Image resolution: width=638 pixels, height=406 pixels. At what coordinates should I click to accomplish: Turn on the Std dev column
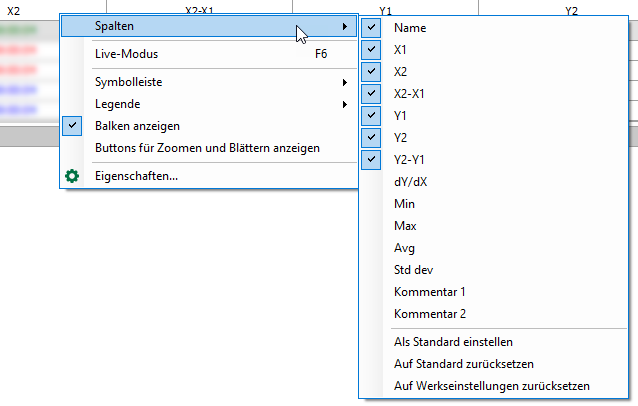click(414, 269)
